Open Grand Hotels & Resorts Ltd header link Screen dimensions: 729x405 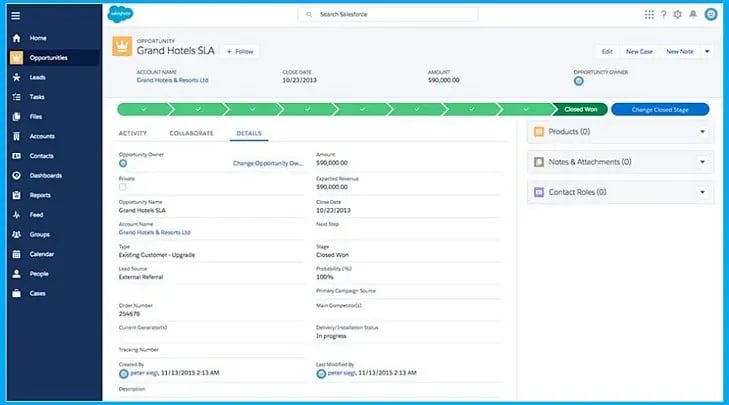click(172, 80)
